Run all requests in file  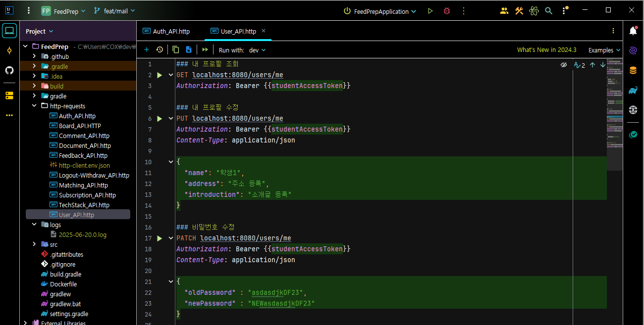205,50
